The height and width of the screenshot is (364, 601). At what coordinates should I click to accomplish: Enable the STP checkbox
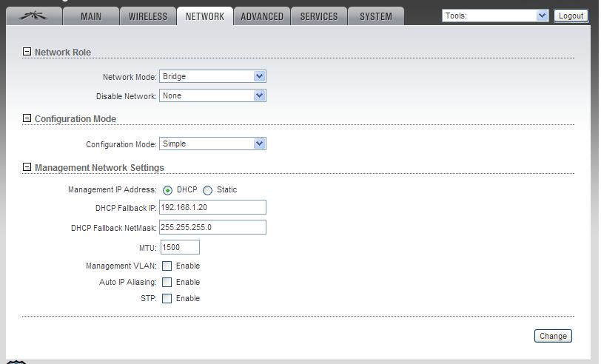point(167,298)
